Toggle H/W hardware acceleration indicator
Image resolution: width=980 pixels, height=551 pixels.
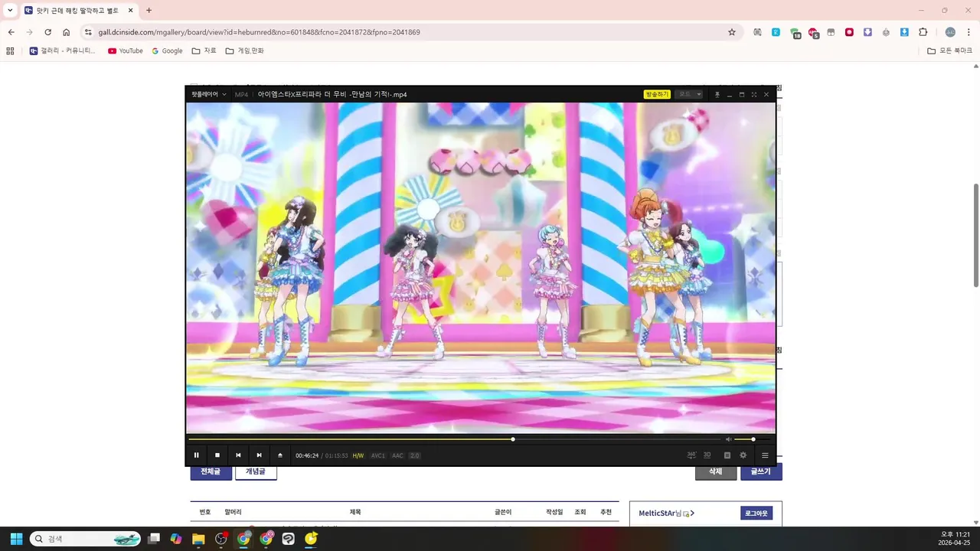coord(358,455)
